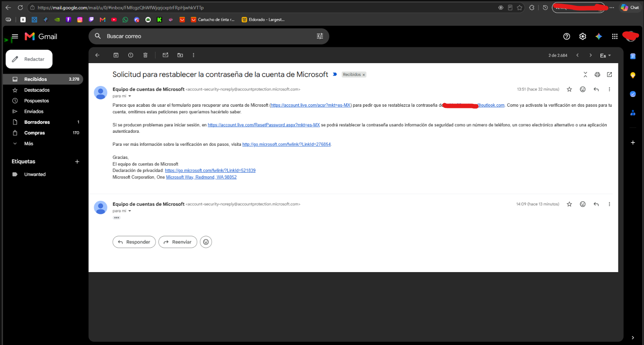Open the Es input tools dropdown

pos(605,55)
